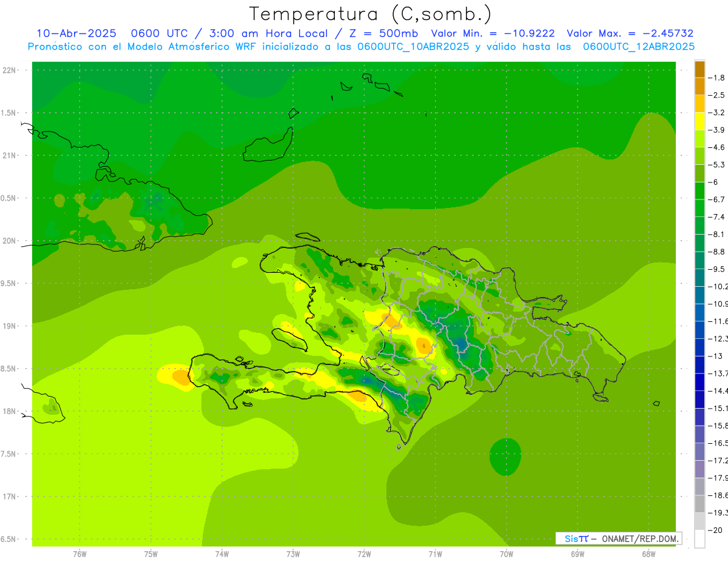The height and width of the screenshot is (562, 728).
Task: Click the 70W longitude axis label
Action: click(x=507, y=554)
